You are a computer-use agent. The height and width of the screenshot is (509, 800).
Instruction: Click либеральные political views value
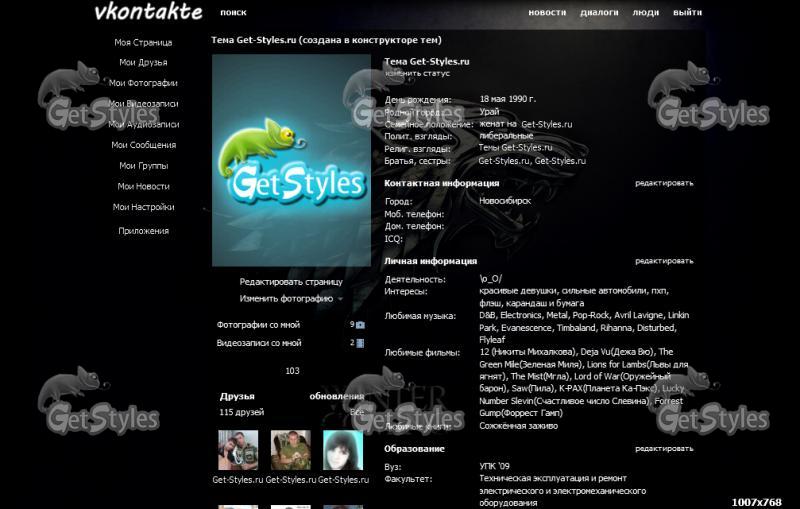coord(506,136)
